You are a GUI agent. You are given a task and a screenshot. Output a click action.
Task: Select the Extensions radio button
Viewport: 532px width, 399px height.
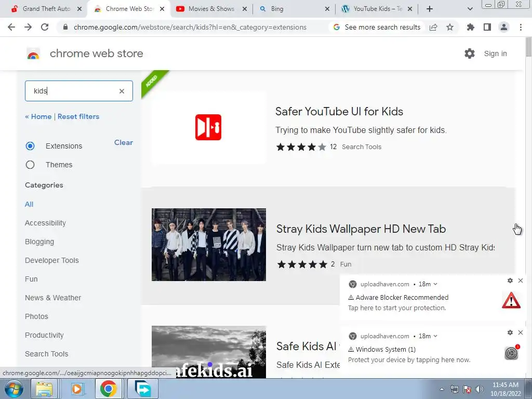tap(30, 146)
